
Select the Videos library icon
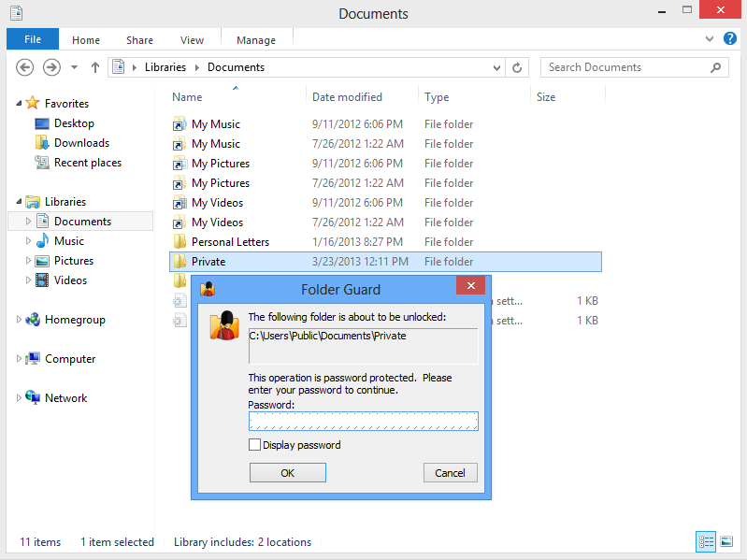pos(42,280)
